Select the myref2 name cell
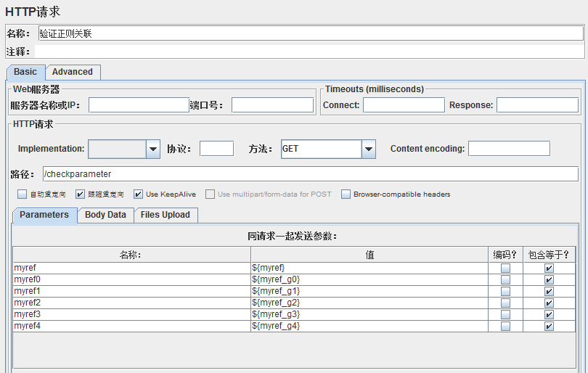 [131, 303]
